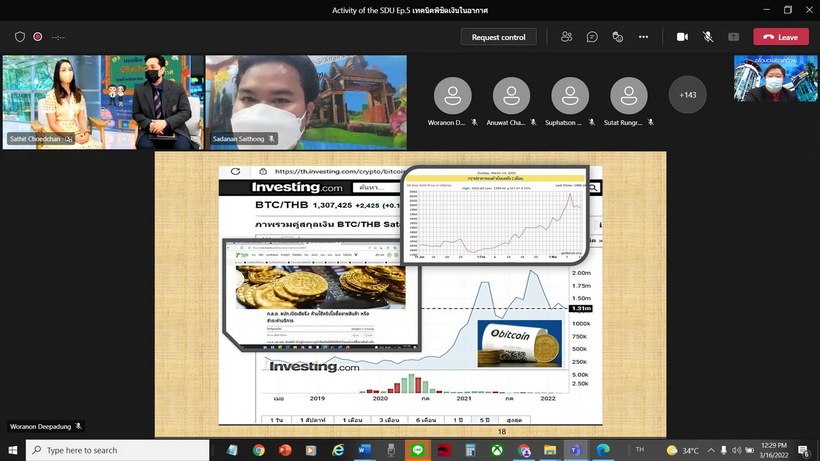Click Sutat Rungr. participant avatar
Viewport: 820px width, 461px height.
(629, 96)
